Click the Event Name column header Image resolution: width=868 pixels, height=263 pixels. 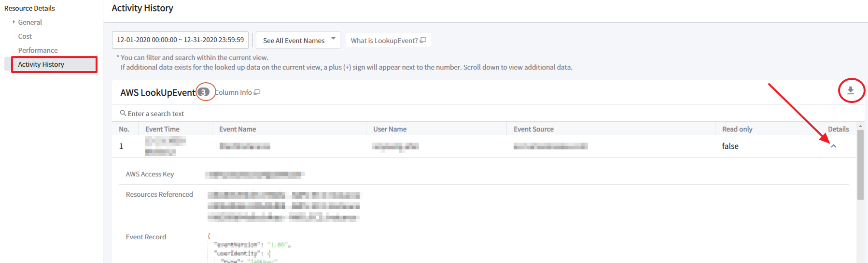click(238, 129)
